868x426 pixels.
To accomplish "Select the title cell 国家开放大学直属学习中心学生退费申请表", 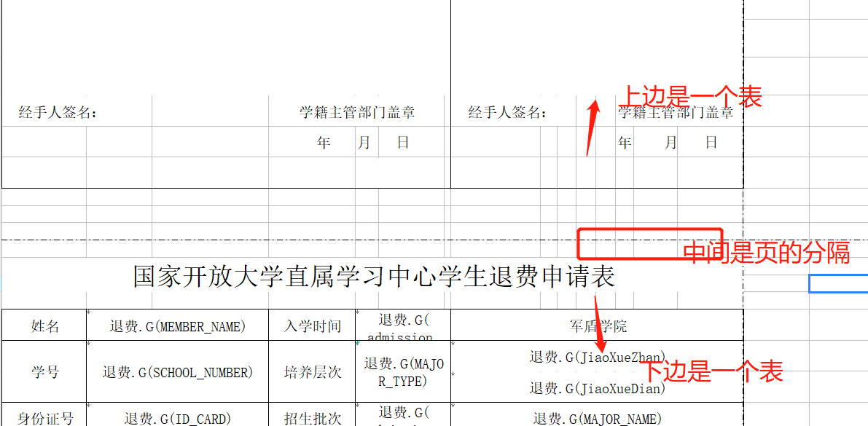I will (x=372, y=276).
